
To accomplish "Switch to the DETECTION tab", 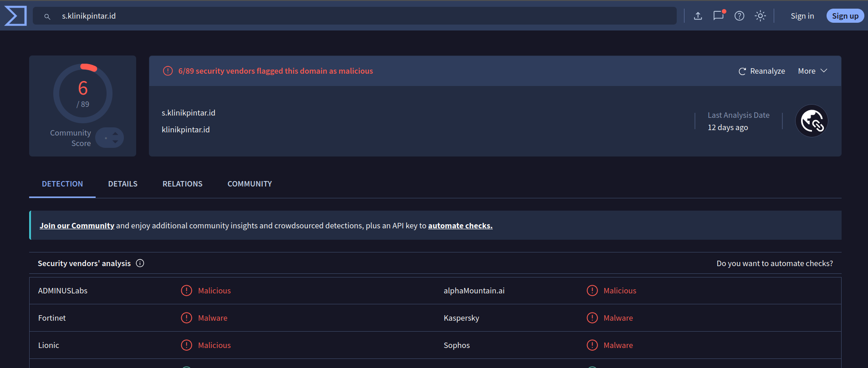I will pos(62,184).
